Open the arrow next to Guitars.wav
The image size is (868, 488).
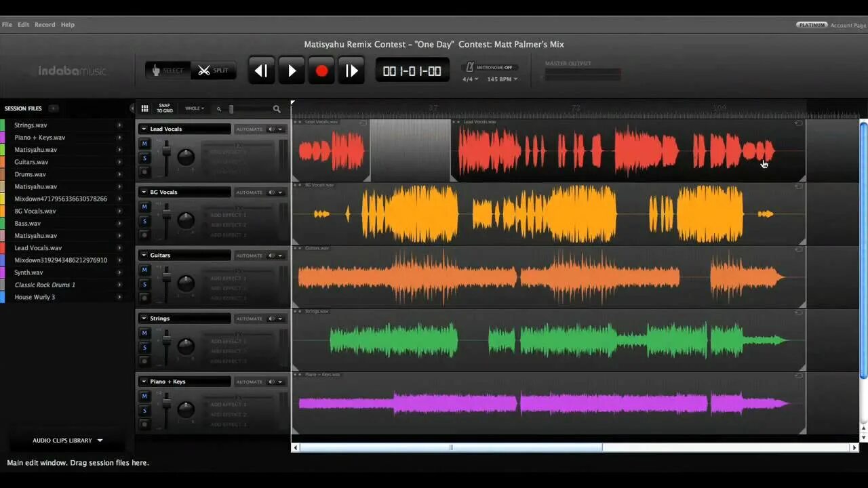(119, 162)
